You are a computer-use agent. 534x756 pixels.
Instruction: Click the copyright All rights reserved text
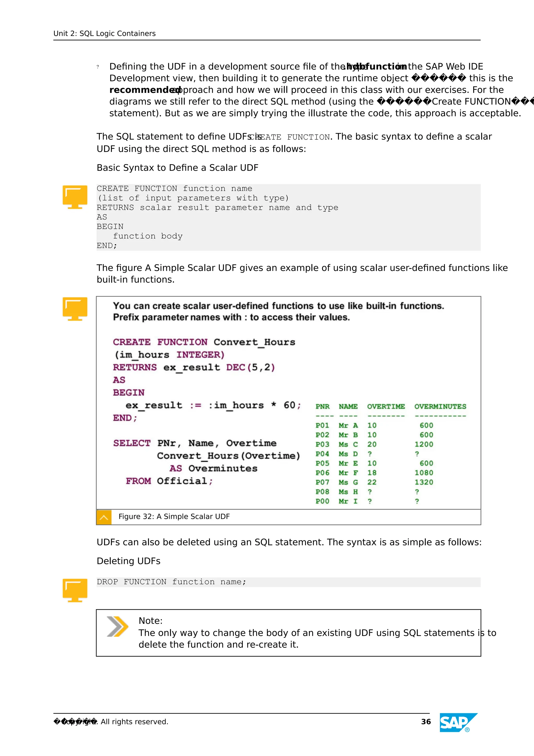[x=134, y=722]
